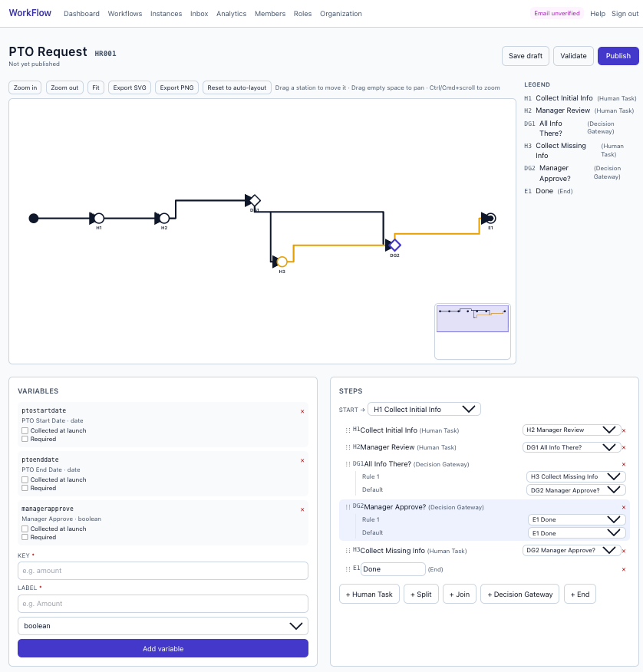Image resolution: width=643 pixels, height=672 pixels.
Task: Click the WorkFlow logo
Action: pos(30,13)
